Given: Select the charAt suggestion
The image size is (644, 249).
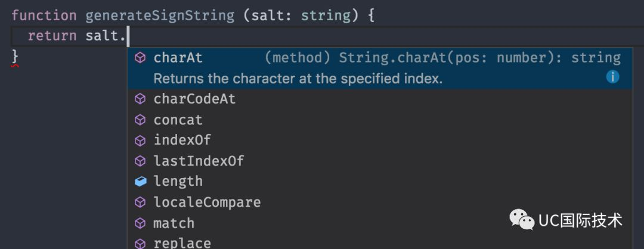Looking at the screenshot, I should pos(178,58).
